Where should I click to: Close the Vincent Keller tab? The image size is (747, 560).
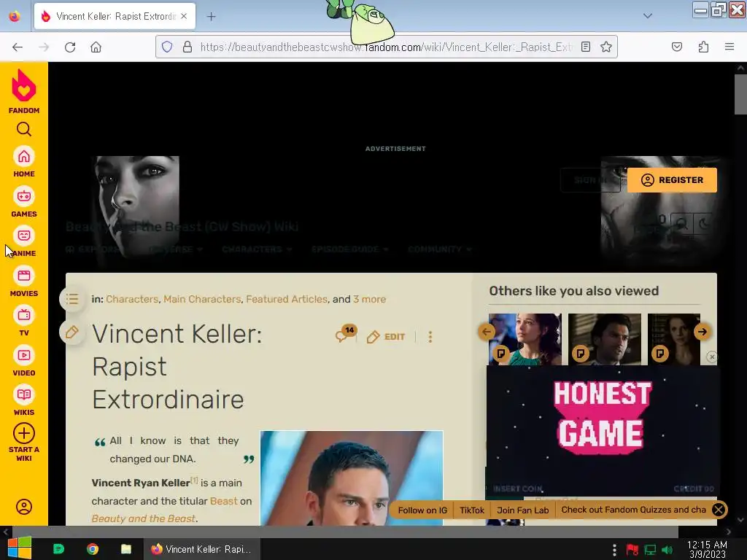click(x=184, y=16)
